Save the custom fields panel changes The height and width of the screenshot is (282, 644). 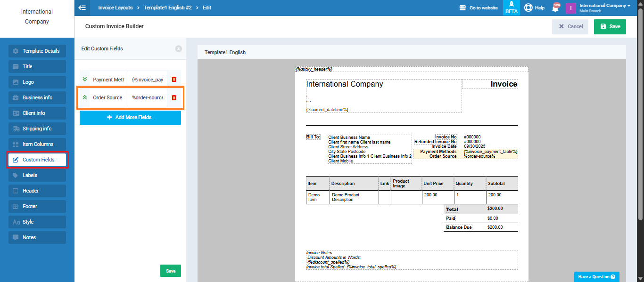(170, 271)
